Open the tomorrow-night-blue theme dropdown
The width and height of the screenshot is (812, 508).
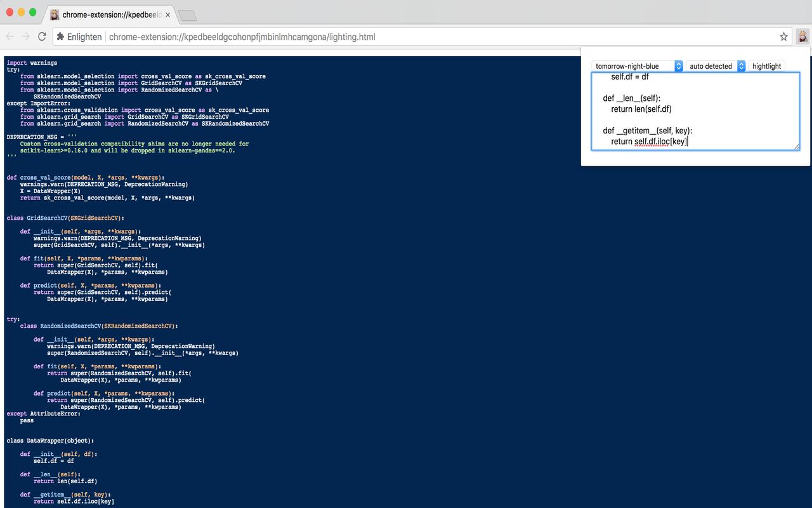[637, 66]
